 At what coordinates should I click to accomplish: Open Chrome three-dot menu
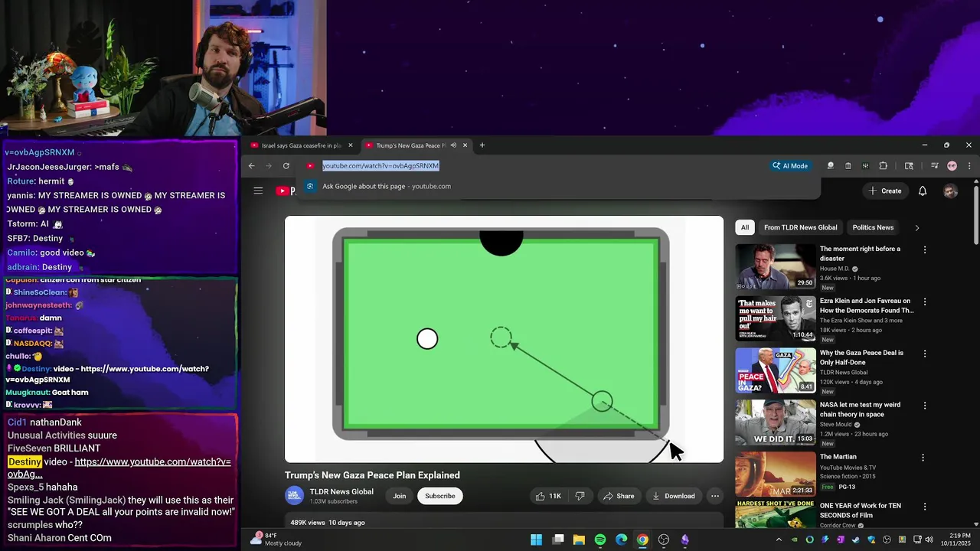coord(969,165)
